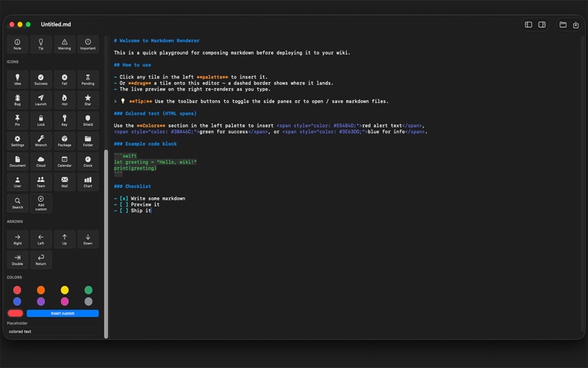Pick the yellow color swatch

pyautogui.click(x=65, y=290)
